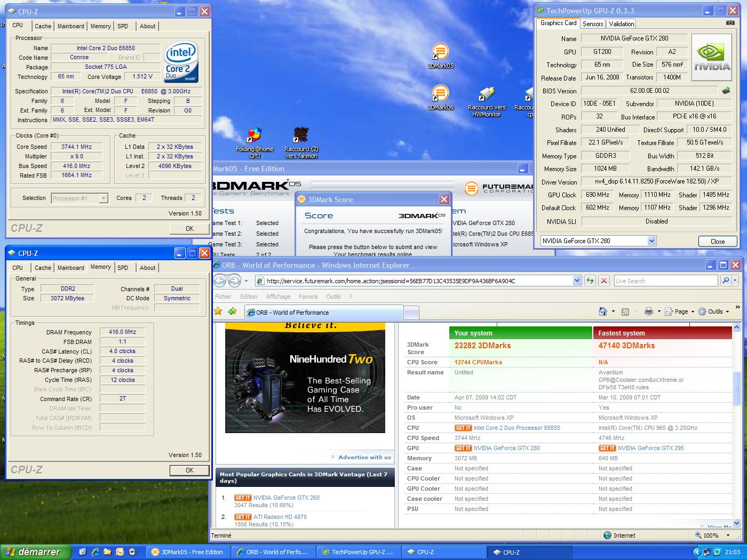Select the SPD tab in lower CPU-Z window
The height and width of the screenshot is (560, 747).
(x=123, y=268)
